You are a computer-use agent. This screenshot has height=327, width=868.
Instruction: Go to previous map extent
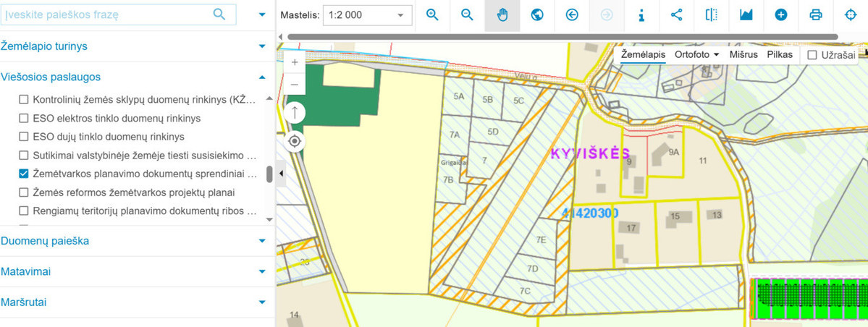572,15
